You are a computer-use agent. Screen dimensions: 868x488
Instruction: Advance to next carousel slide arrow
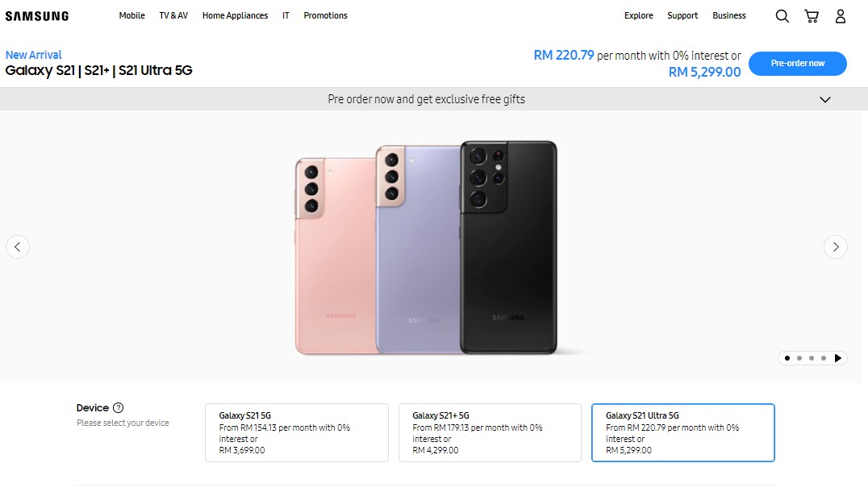[835, 247]
